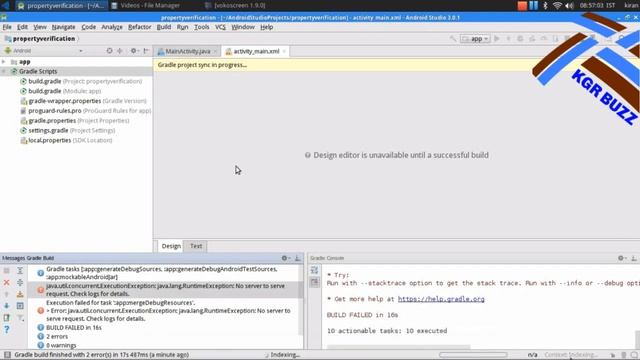Click the Make Project hammer icon
Image resolution: width=640 pixels, height=360 pixels.
point(453,38)
